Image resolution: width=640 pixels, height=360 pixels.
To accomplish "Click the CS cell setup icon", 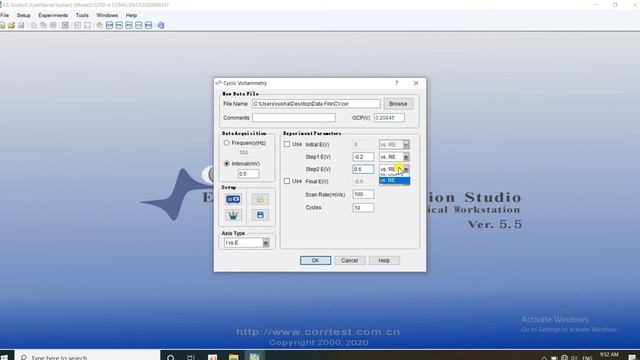I will tap(233, 199).
